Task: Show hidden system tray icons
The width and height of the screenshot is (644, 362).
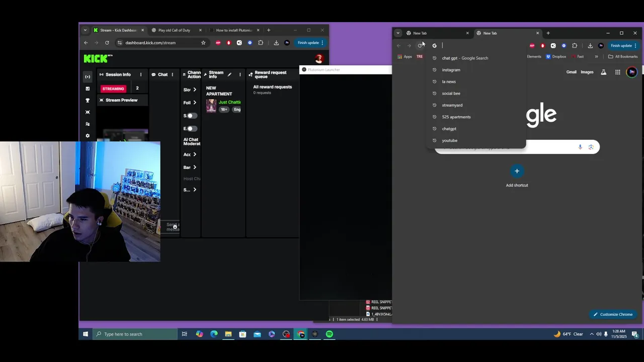Action: (592, 334)
